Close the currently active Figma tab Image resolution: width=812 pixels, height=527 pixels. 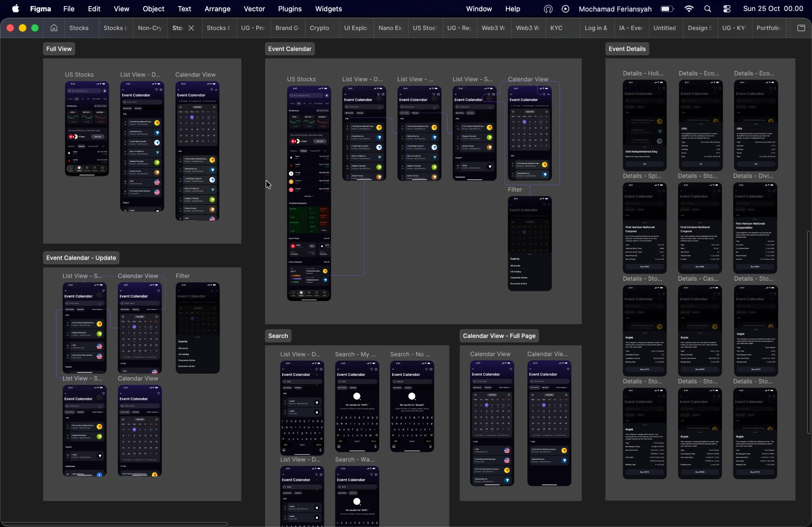191,28
